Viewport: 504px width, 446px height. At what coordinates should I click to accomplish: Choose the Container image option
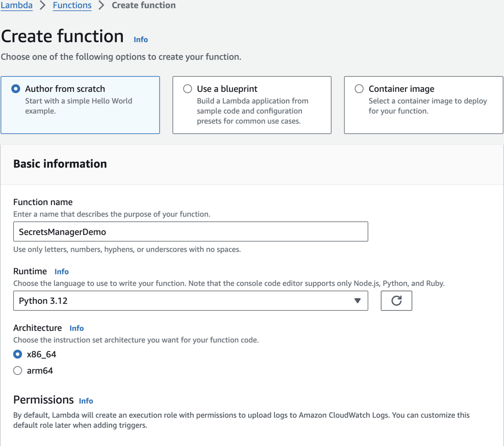(359, 89)
